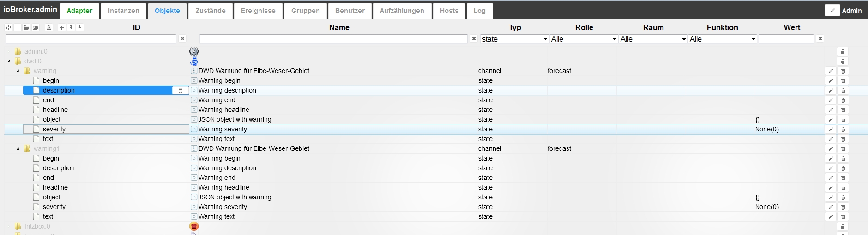Collapse the warning1 channel node
The image size is (868, 235).
(x=18, y=149)
